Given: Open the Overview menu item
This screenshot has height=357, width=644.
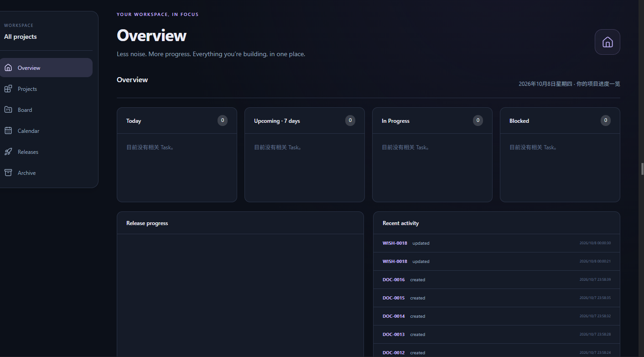Looking at the screenshot, I should click(x=46, y=68).
